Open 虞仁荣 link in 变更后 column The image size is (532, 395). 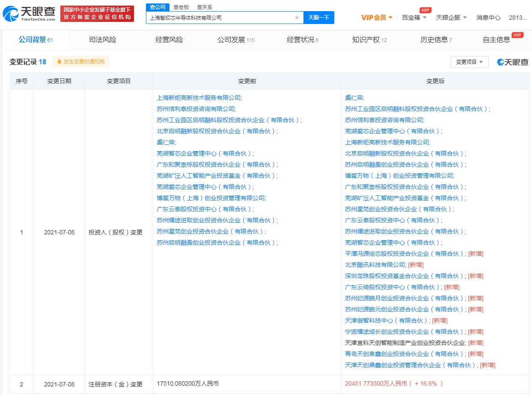[354, 98]
